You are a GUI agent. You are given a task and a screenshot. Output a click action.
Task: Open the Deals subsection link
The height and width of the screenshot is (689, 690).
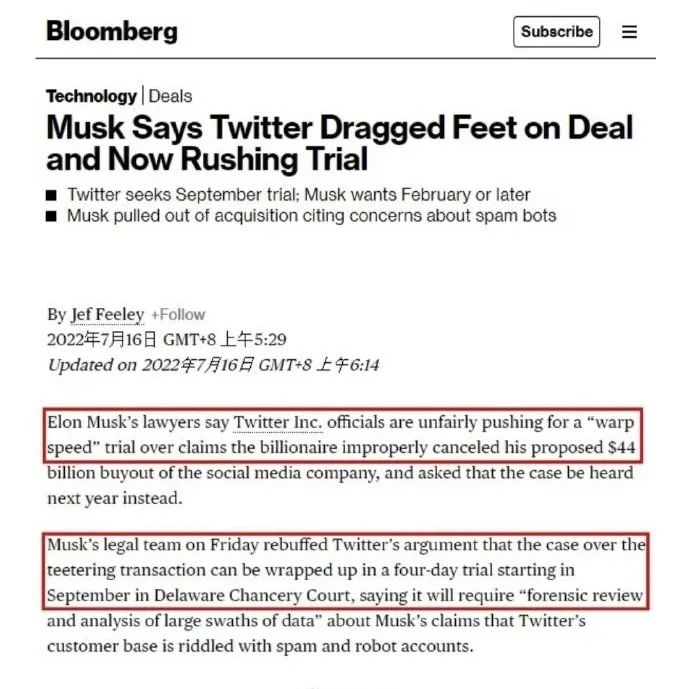point(170,96)
